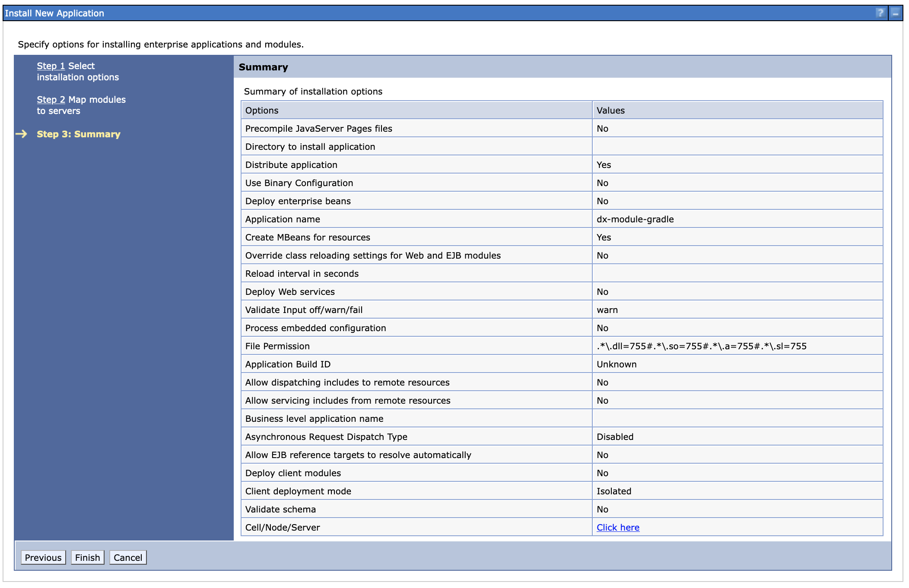Click the File Permission value text
909x588 pixels.
701,346
